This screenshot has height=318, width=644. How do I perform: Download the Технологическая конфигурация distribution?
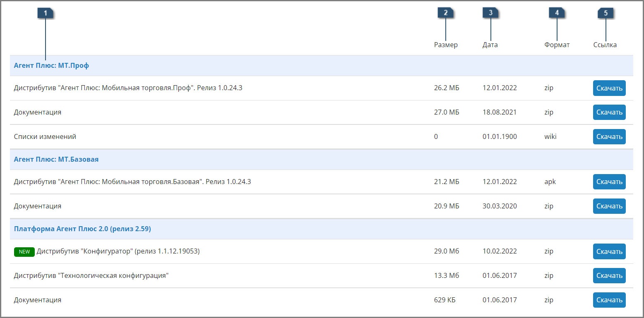(609, 275)
